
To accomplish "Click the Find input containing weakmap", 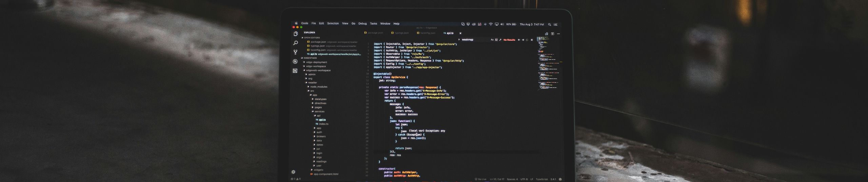I will 475,40.
